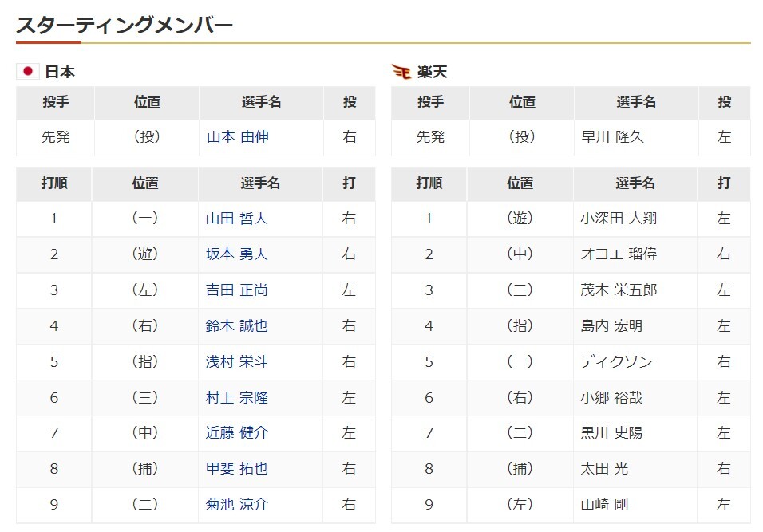This screenshot has width=763, height=532.
Task: Click 選手名 header in Rakuten batting table
Action: pos(635,183)
